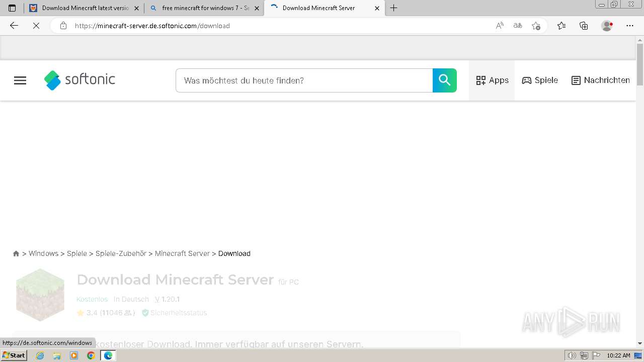Close the free minecraft search tab

click(x=257, y=8)
